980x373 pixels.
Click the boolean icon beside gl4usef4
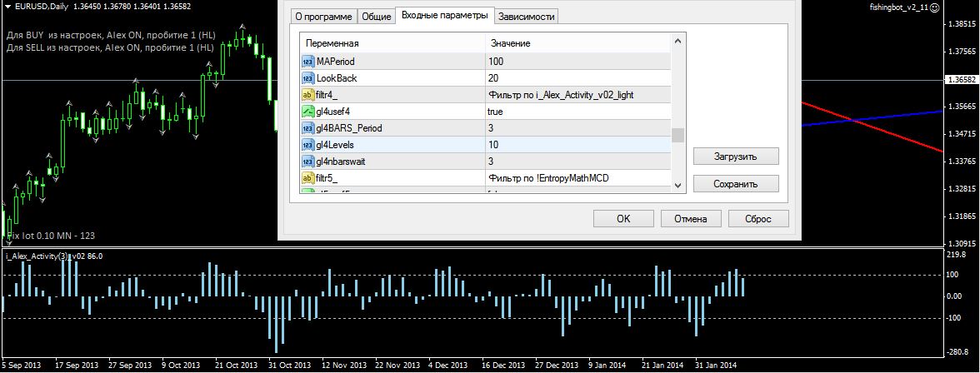click(307, 112)
